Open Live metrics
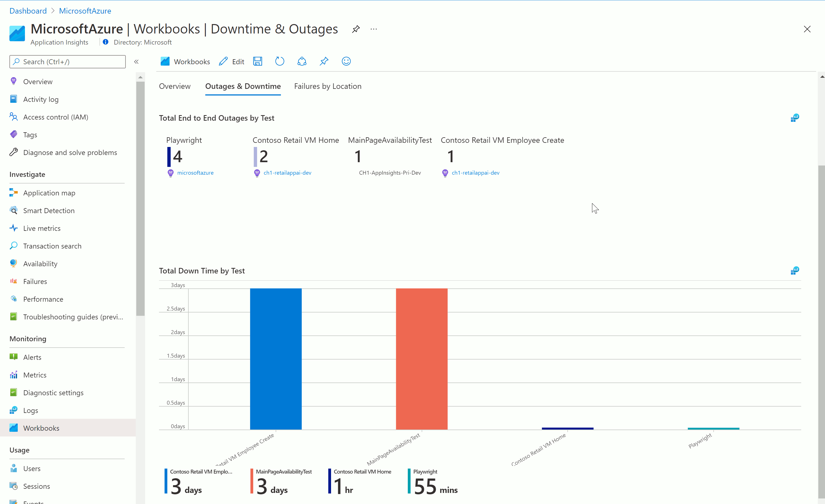The width and height of the screenshot is (825, 504). coord(68,228)
